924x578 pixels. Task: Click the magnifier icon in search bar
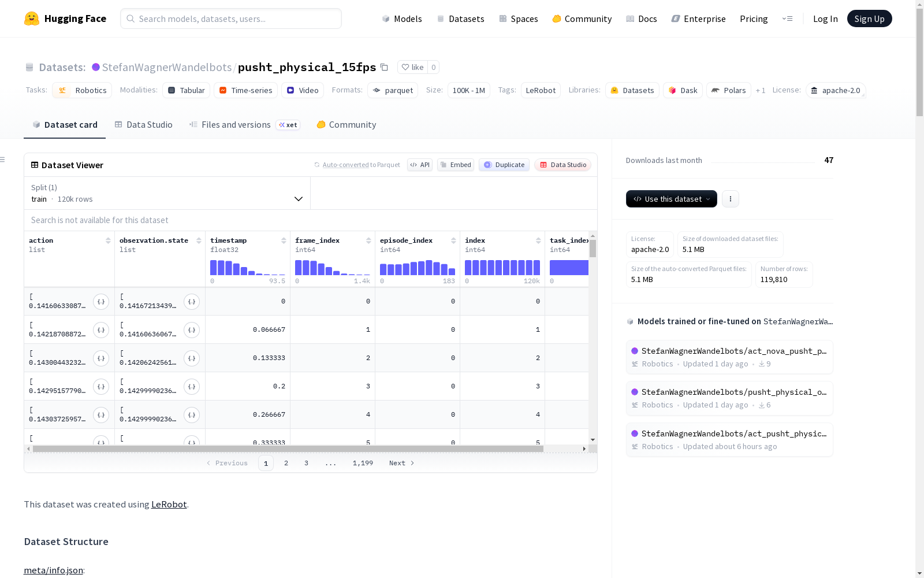[131, 18]
